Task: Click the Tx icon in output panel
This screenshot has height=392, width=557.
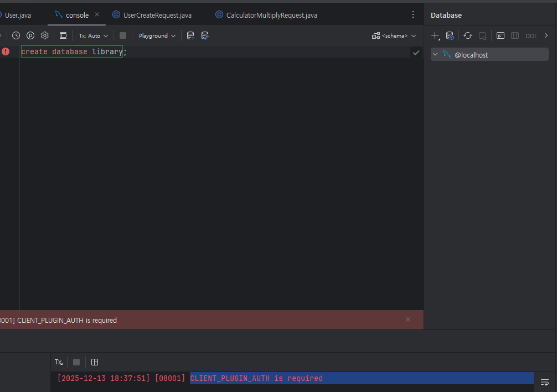Action: point(59,362)
